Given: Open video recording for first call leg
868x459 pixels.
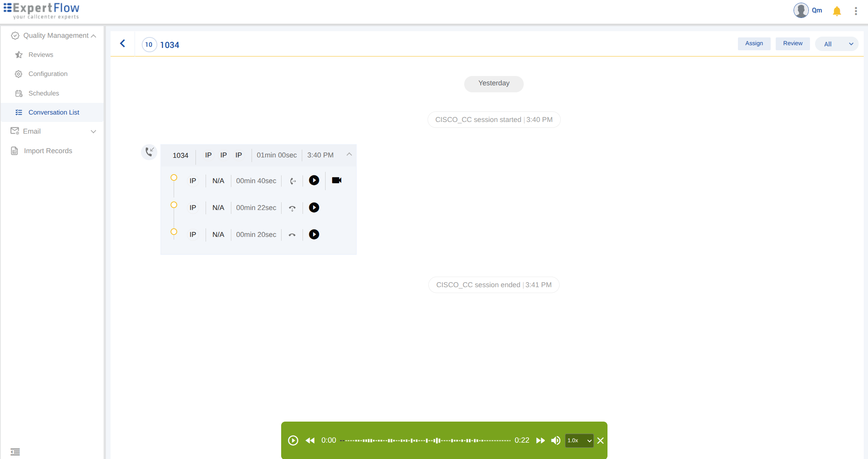Looking at the screenshot, I should pos(336,180).
